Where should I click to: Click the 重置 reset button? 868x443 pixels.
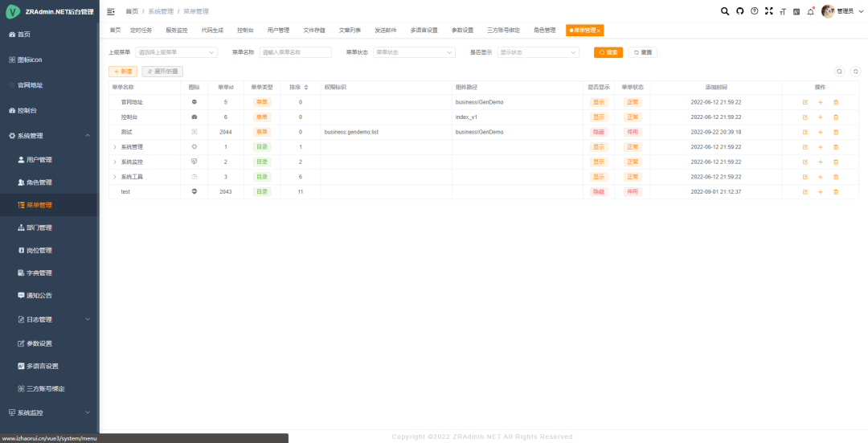point(643,52)
